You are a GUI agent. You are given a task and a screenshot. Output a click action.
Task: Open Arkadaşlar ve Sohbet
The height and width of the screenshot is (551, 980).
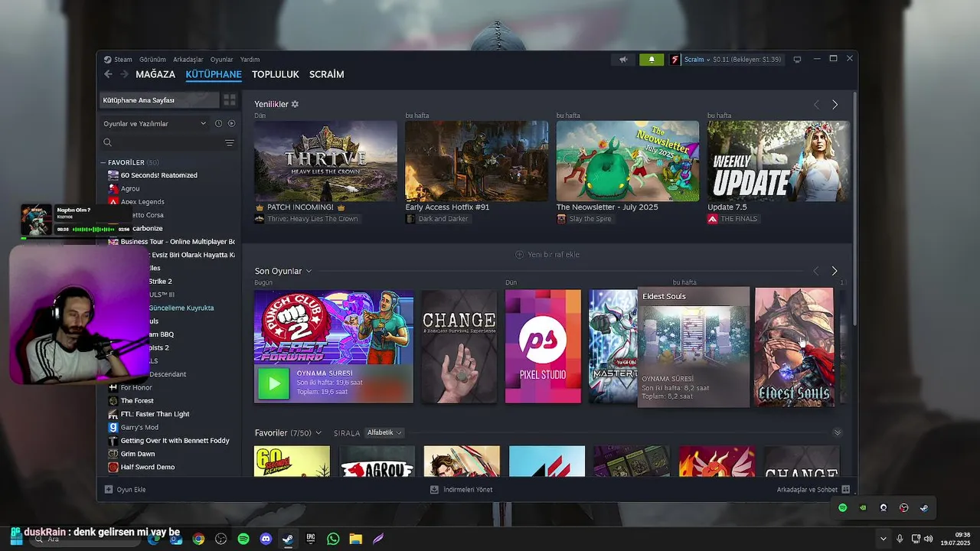click(x=813, y=489)
